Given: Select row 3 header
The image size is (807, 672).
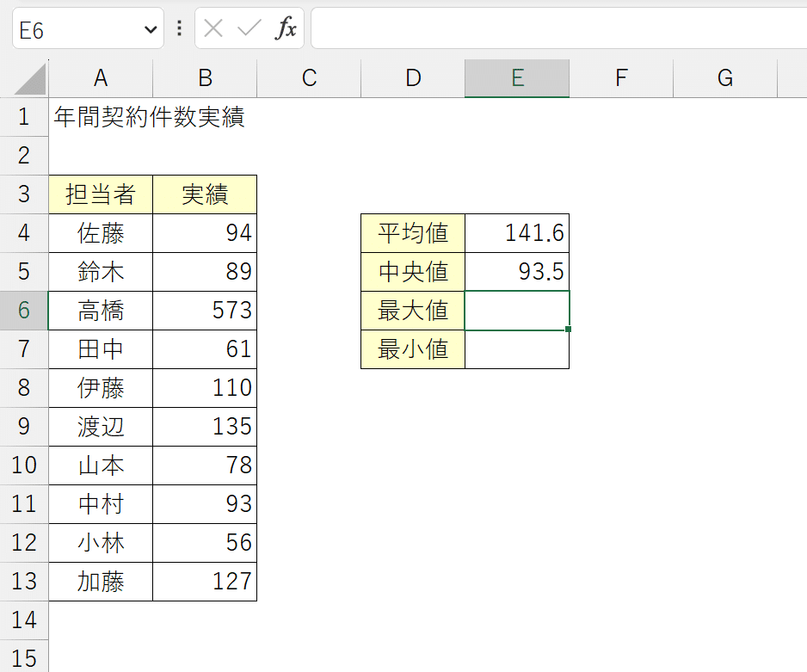Looking at the screenshot, I should click(x=24, y=194).
